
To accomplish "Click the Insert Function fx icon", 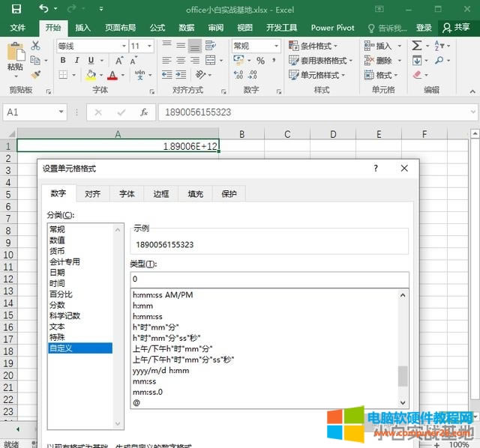I will pos(144,112).
